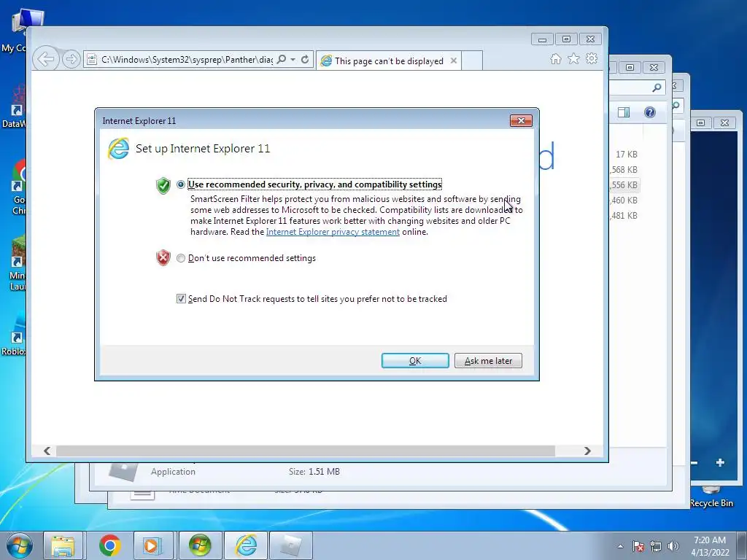747x560 pixels.
Task: Select the 17 KB file size entry
Action: pos(626,155)
